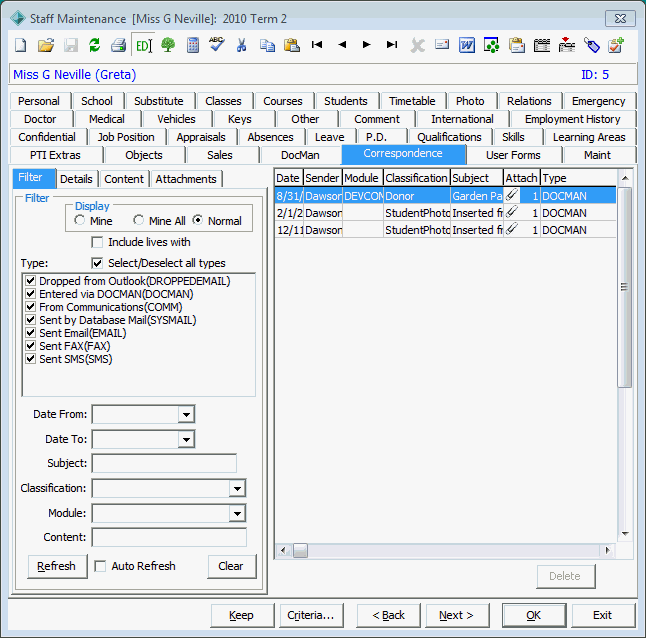Click the Open folder toolbar icon
Screen dimensions: 646x638
click(x=46, y=45)
